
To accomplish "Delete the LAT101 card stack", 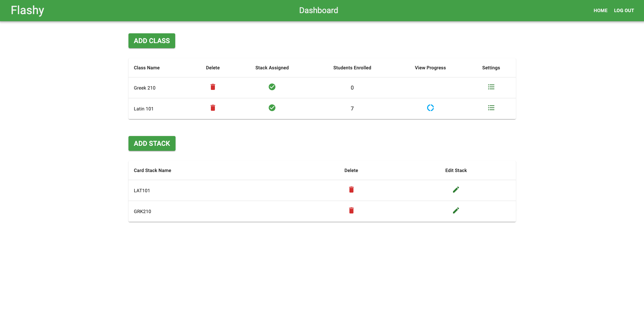I will pyautogui.click(x=351, y=190).
